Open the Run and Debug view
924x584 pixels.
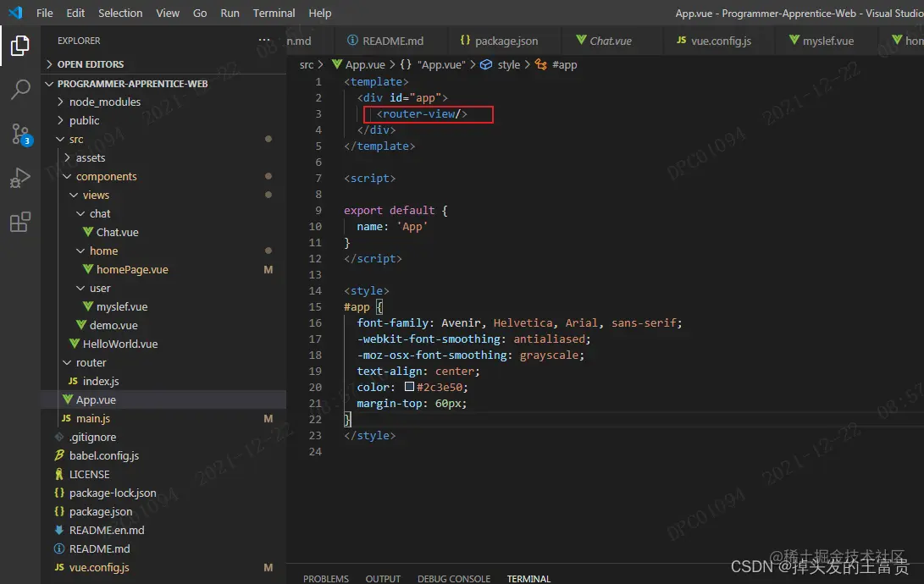coord(20,178)
